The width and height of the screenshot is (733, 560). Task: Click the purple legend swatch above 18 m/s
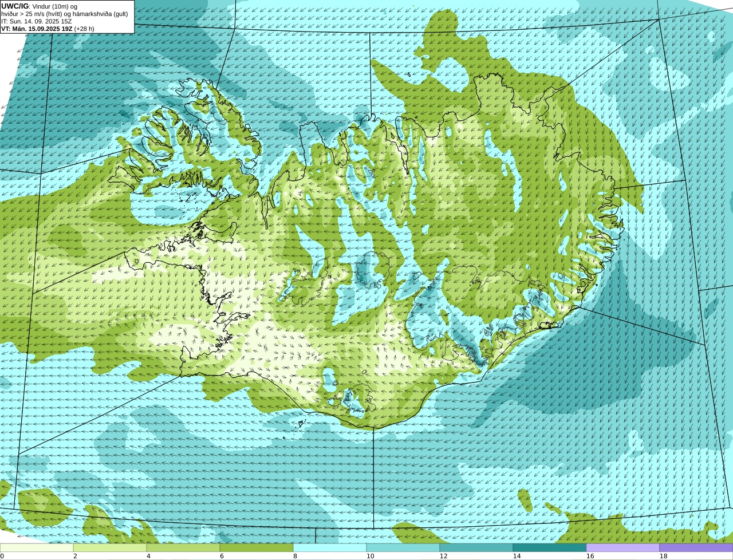click(696, 547)
